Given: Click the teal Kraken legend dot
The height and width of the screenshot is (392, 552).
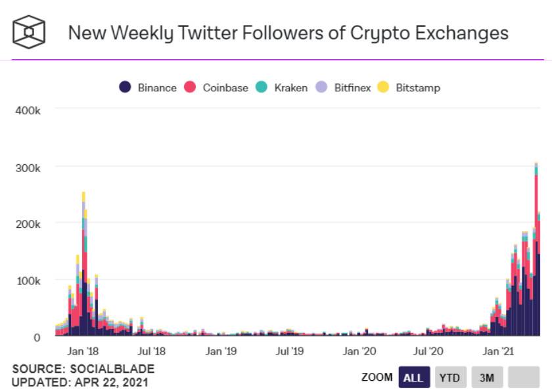Looking at the screenshot, I should point(261,87).
